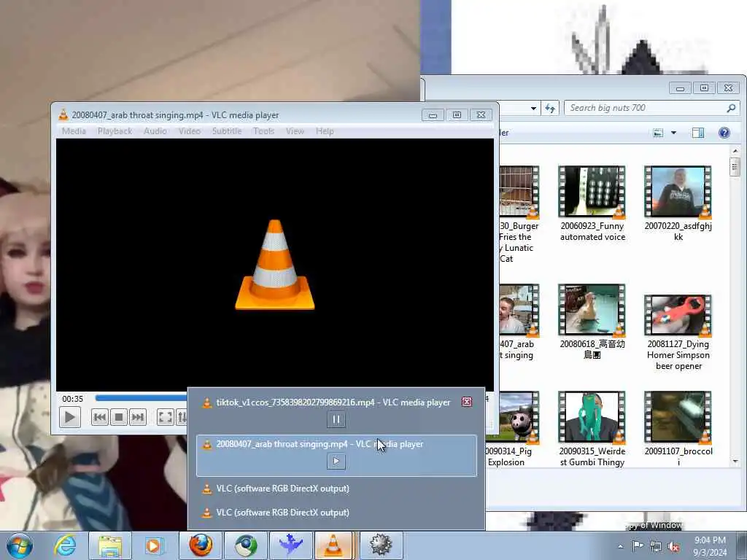This screenshot has width=747, height=560.
Task: Select 20090315_Weirdest Gumbi Thingy video
Action: point(592,429)
